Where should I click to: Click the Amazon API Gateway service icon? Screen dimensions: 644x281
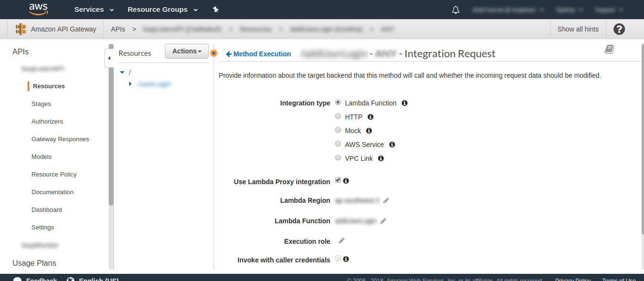(20, 29)
